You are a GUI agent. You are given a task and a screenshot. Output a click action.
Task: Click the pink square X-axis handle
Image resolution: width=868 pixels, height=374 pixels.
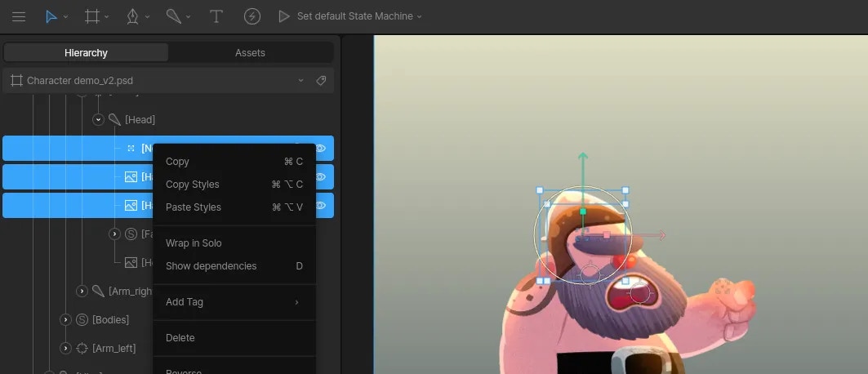point(607,235)
